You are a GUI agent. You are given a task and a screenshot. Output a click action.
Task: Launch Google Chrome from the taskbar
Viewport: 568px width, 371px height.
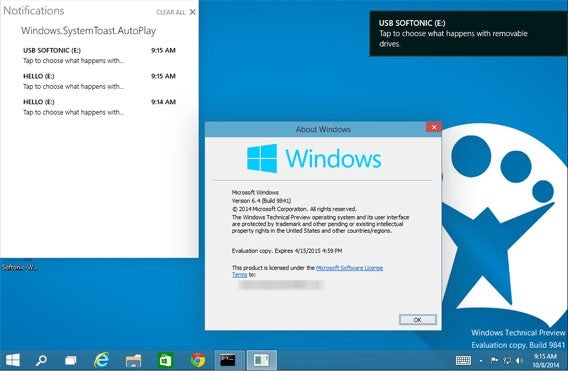198,360
